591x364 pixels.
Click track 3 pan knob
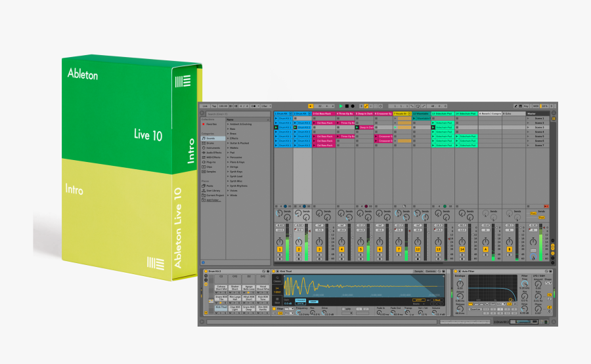pos(319,241)
